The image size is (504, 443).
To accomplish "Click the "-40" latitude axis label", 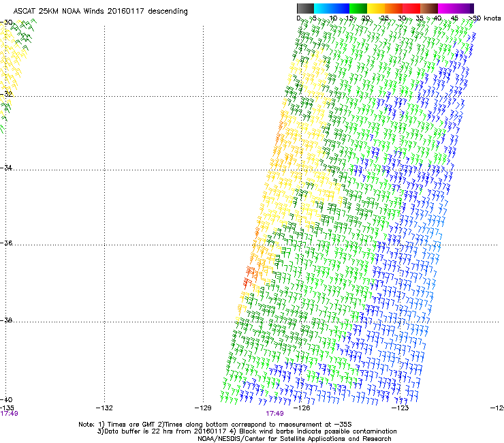I will pos(6,399).
